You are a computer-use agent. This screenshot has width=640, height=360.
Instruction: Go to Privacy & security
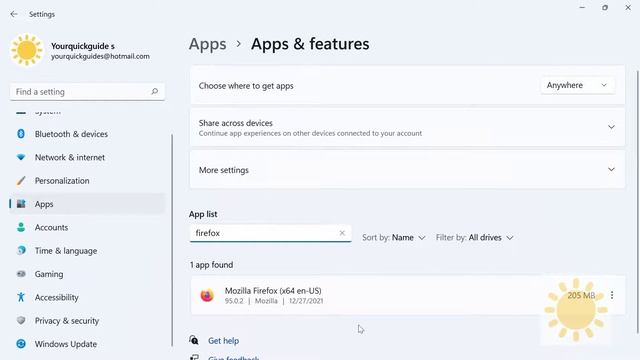(88, 320)
